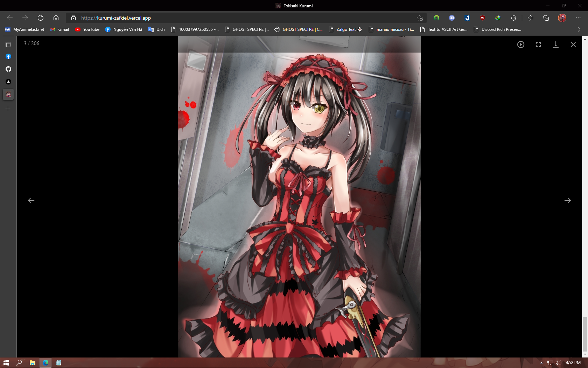Screen dimensions: 588x368
Task: Start the image slideshow playback
Action: [x=520, y=44]
